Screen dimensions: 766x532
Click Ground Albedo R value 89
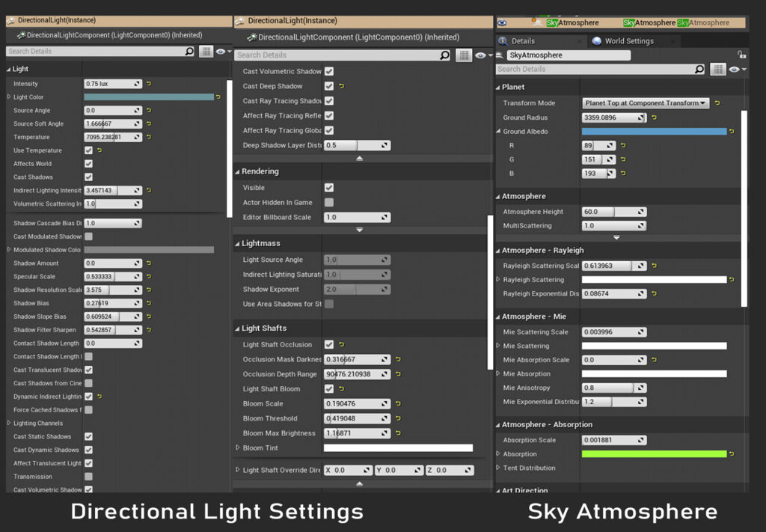coord(599,146)
